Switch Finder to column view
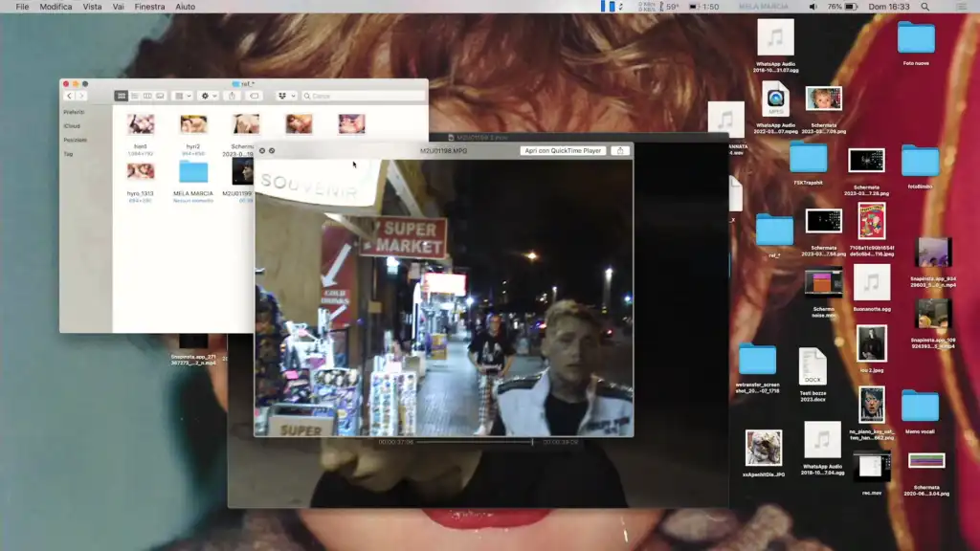980x551 pixels. [x=147, y=97]
